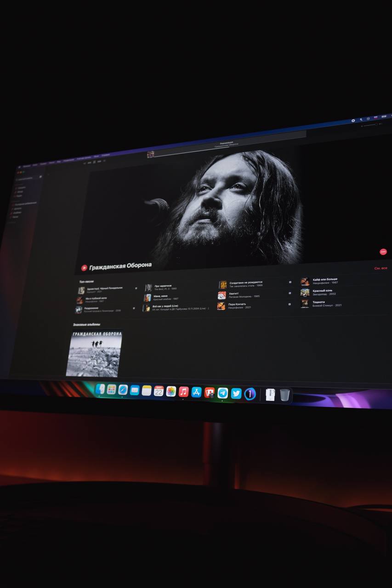This screenshot has width=392, height=588.
Task: Click the Music app Dock icon
Action: coord(184,392)
